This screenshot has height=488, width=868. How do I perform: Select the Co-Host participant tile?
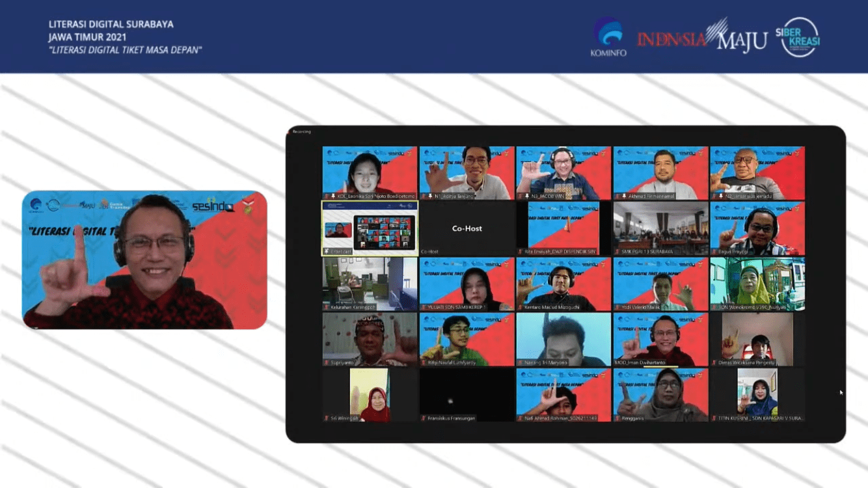pos(467,228)
